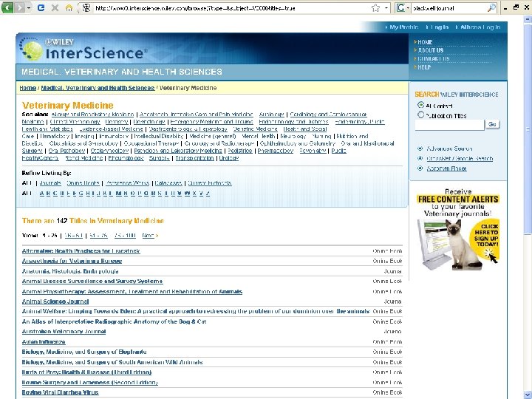Click the scrollbar down arrow
The image size is (532, 399).
(528, 395)
